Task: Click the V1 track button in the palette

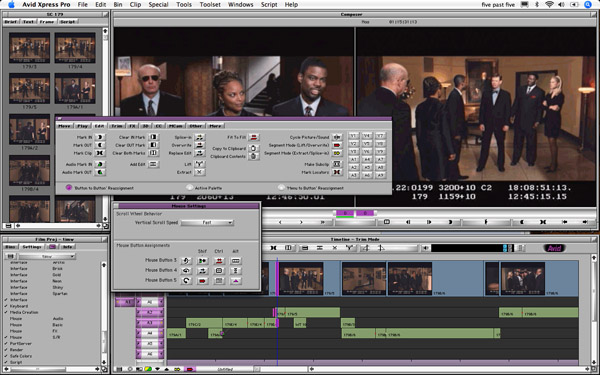Action: (x=354, y=136)
